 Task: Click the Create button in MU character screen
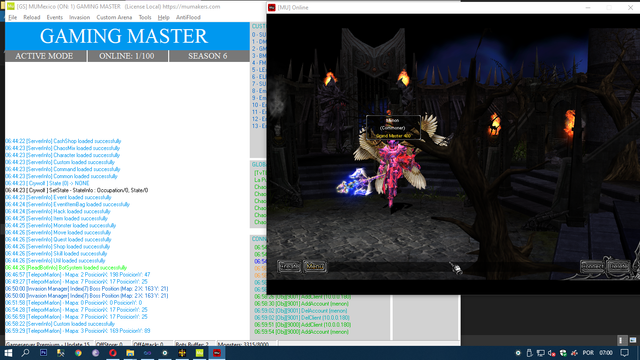pos(289,267)
